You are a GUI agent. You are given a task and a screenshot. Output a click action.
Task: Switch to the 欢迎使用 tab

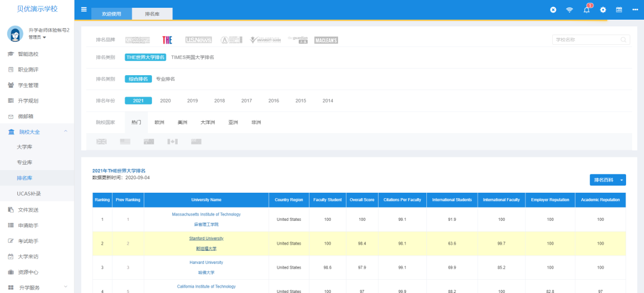pyautogui.click(x=112, y=14)
